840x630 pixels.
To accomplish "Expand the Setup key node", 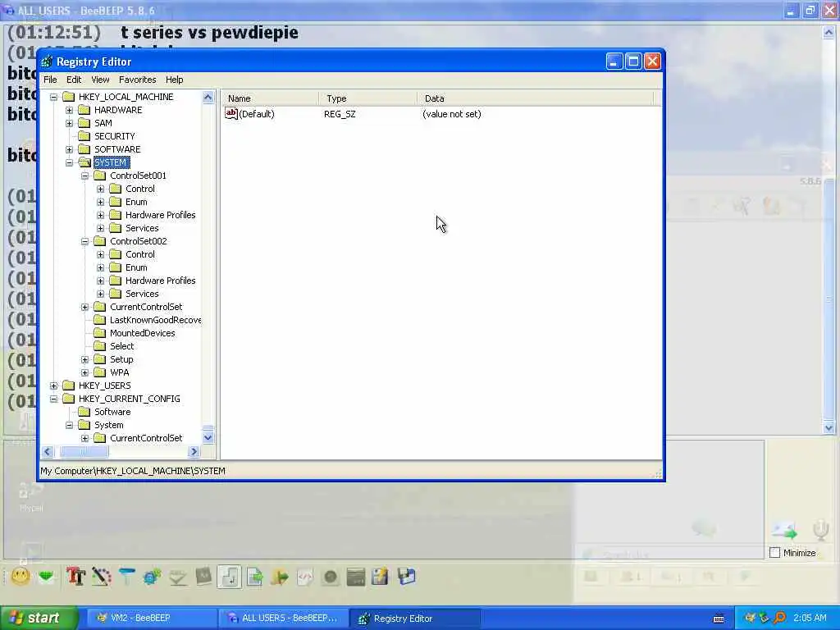I will pos(84,359).
